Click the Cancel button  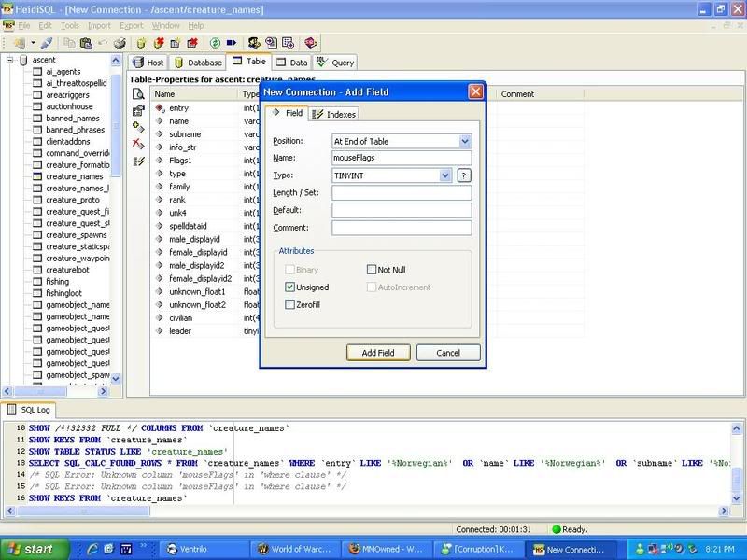click(x=448, y=353)
